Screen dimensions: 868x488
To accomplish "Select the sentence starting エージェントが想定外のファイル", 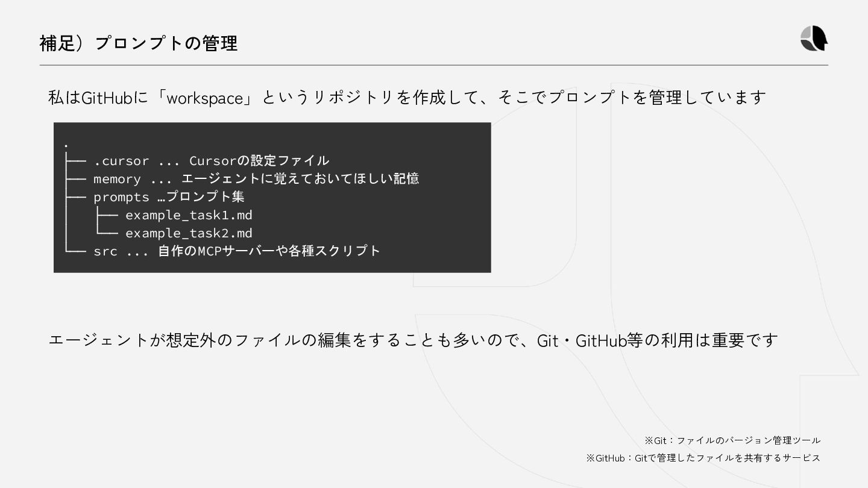I will [413, 340].
